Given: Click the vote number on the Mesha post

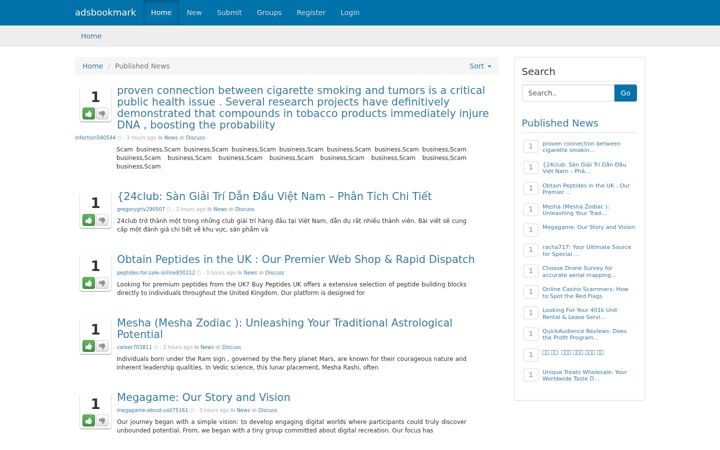Looking at the screenshot, I should tap(95, 329).
